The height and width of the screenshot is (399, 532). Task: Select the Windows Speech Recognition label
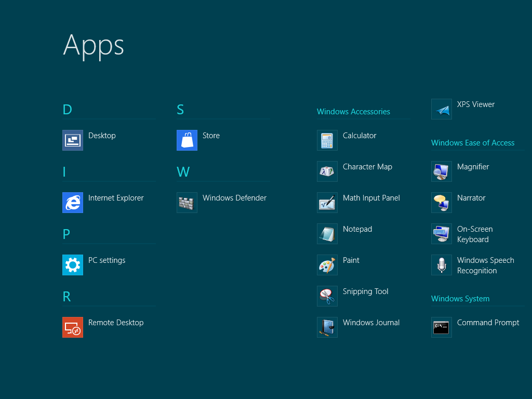click(485, 265)
